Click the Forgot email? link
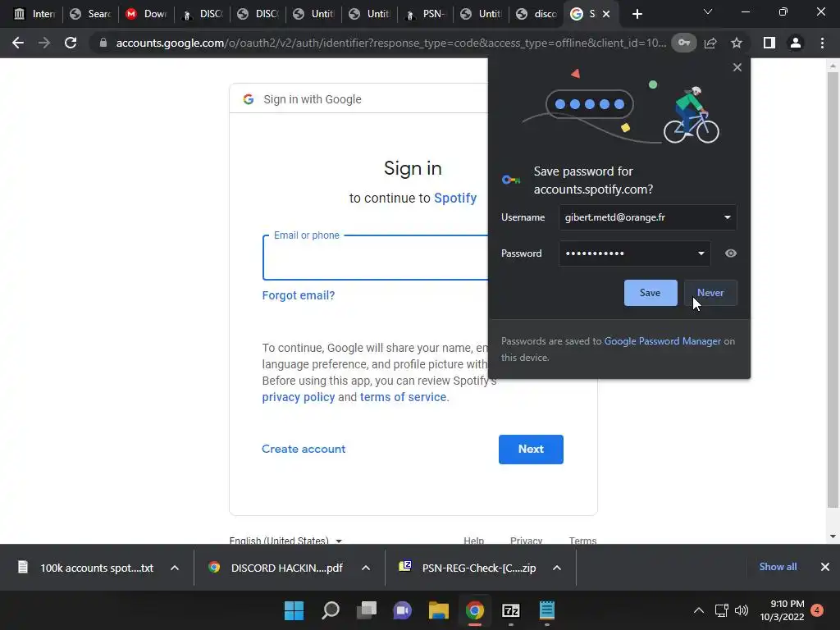 (299, 295)
